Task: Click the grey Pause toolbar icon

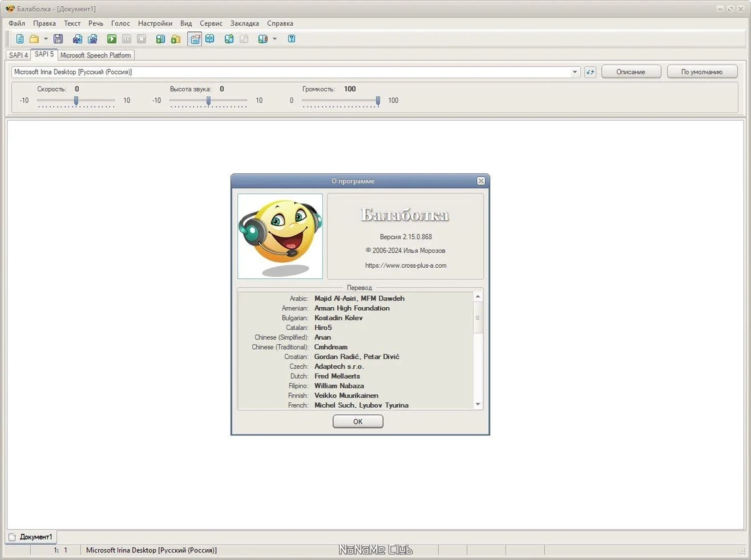Action: 127,39
